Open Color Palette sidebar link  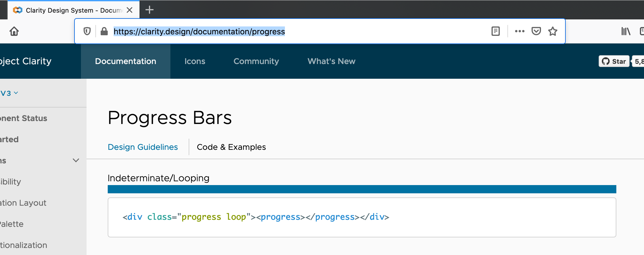point(12,224)
